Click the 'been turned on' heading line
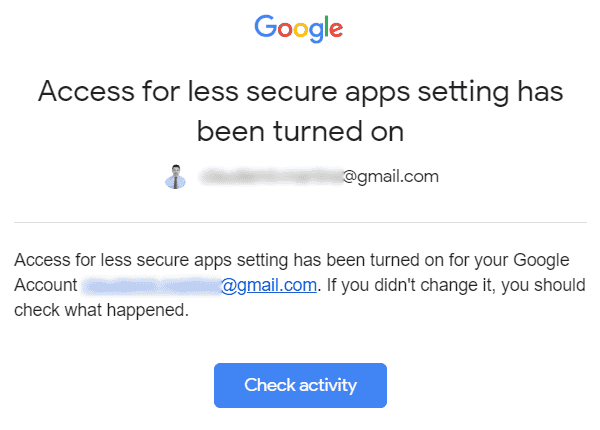This screenshot has height=430, width=600. [300, 131]
